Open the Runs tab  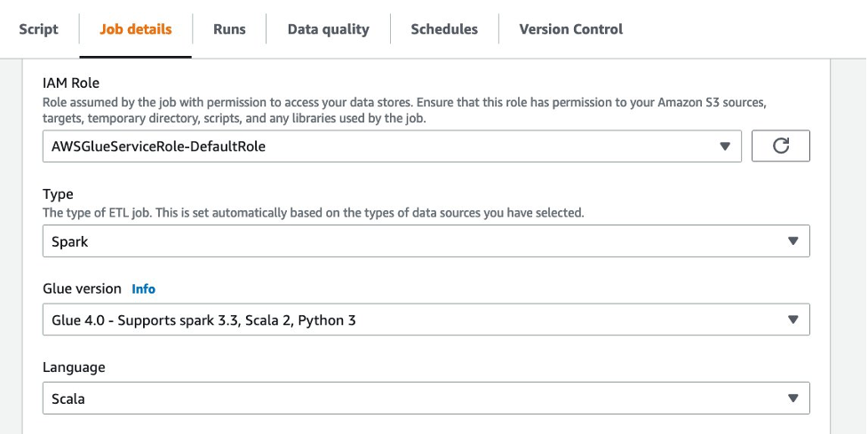229,29
